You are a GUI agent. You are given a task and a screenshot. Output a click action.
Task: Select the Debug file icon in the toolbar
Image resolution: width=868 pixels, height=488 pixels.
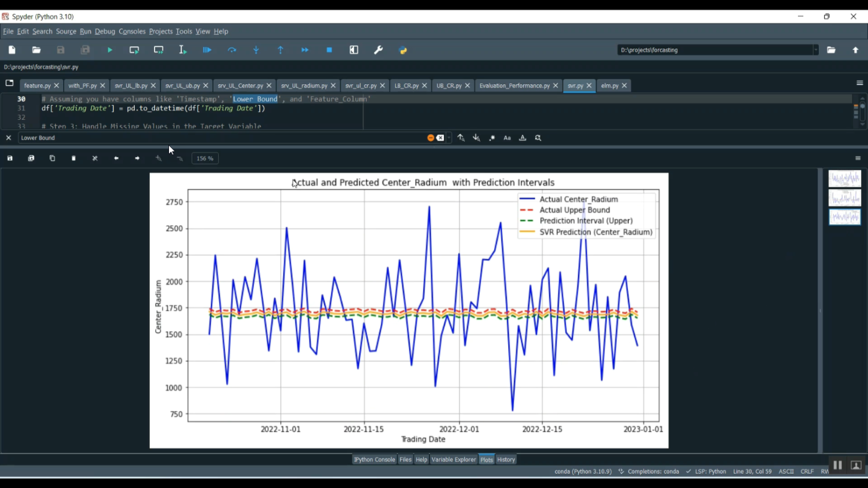(x=207, y=50)
